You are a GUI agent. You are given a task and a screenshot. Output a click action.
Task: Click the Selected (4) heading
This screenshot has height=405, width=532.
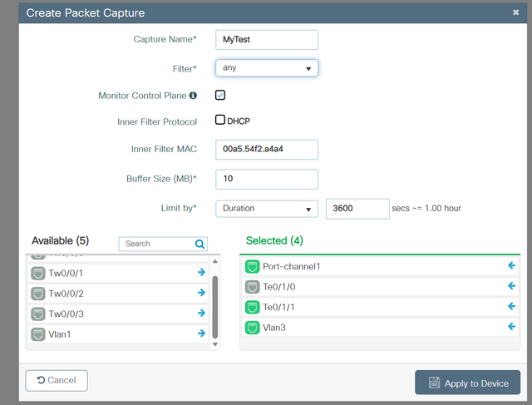pyautogui.click(x=274, y=240)
